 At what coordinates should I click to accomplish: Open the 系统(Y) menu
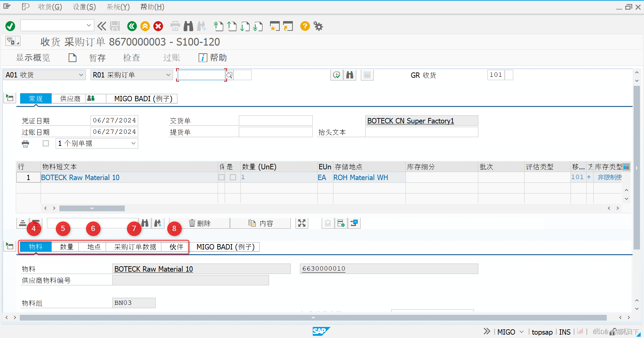pos(118,7)
